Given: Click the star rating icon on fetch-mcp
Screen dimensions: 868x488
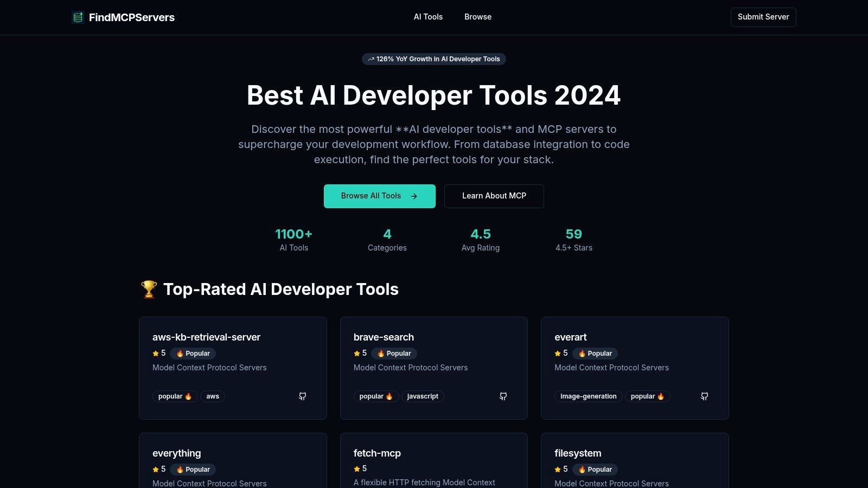Looking at the screenshot, I should pos(357,469).
